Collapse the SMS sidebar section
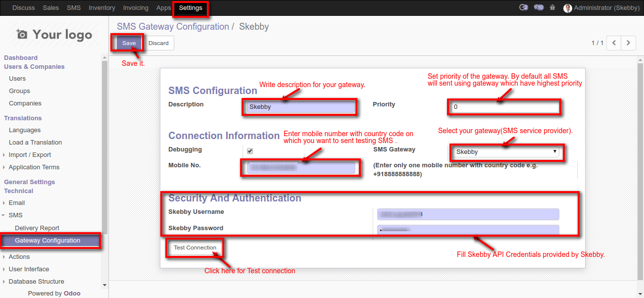Image resolution: width=644 pixels, height=298 pixels. (x=15, y=215)
